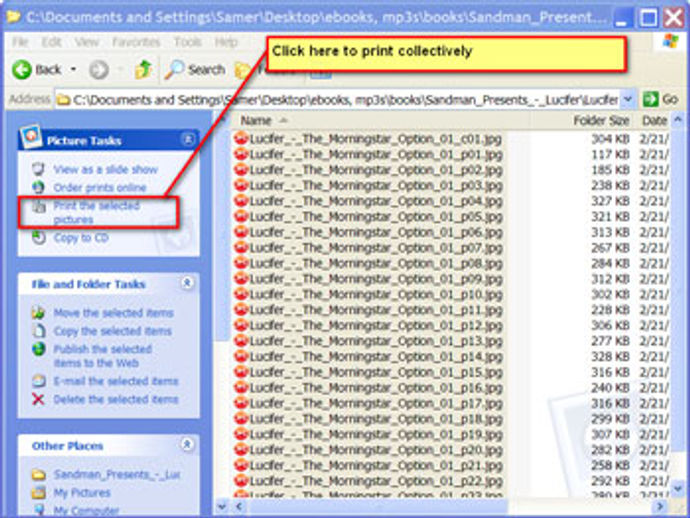
Task: Click the horizontal scrollbar left arrow
Action: 240,506
